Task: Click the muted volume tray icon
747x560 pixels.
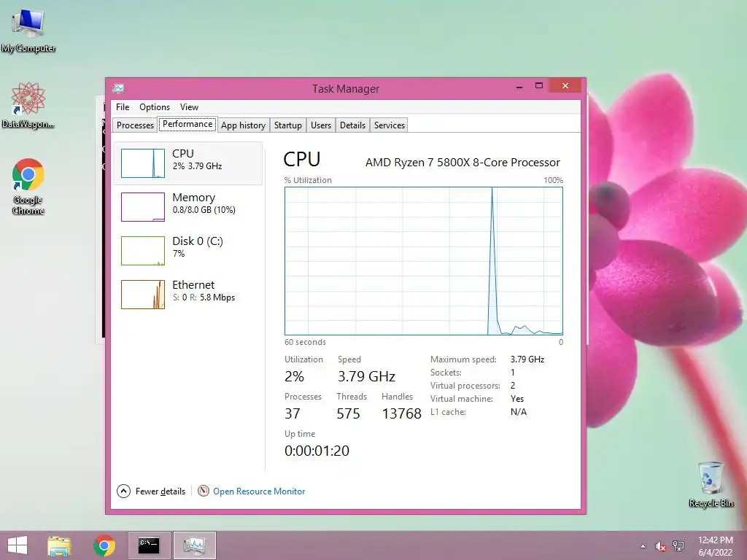Action: (660, 546)
